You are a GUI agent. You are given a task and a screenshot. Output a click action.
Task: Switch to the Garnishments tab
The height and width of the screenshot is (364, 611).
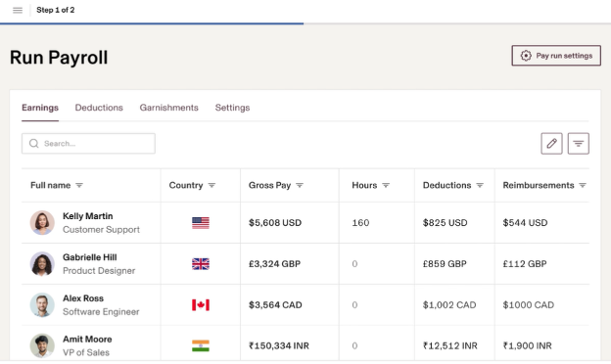click(169, 108)
